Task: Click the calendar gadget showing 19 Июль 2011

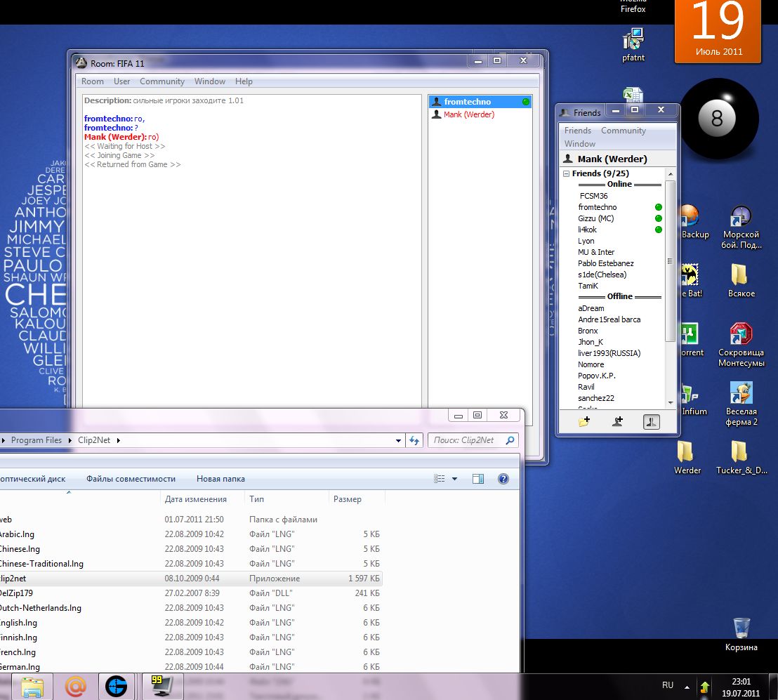Action: coord(718,31)
